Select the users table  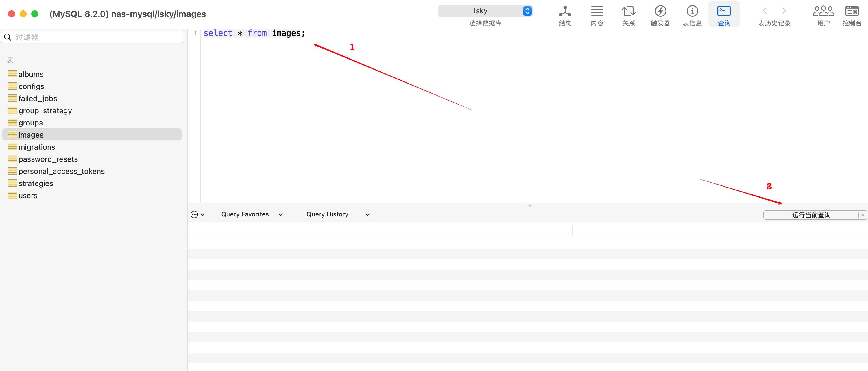pos(28,196)
